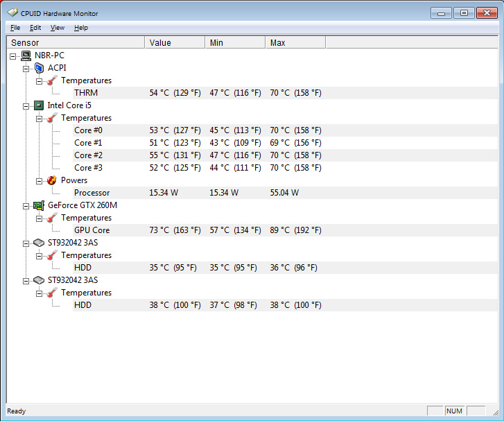This screenshot has width=504, height=421.
Task: Click the Powers flame icon
Action: 52,180
